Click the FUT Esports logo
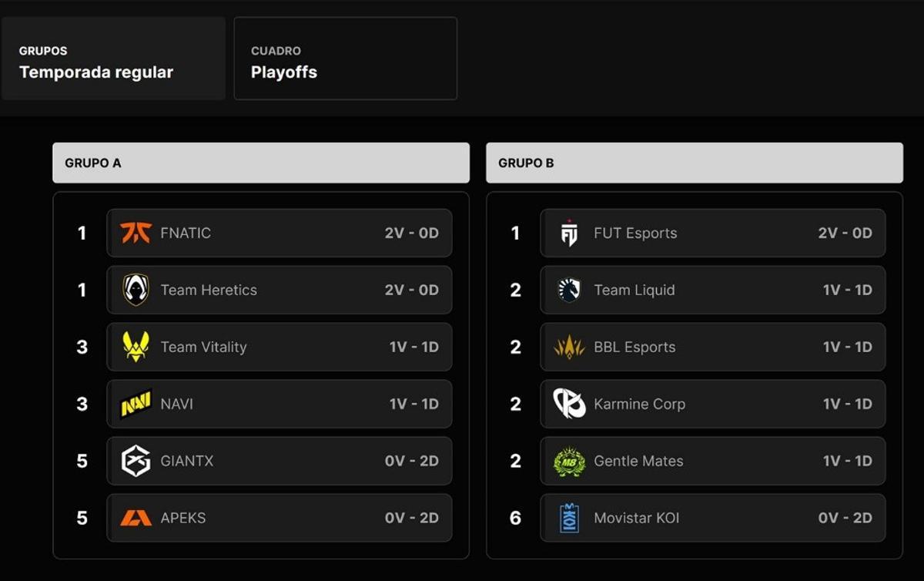 569,233
